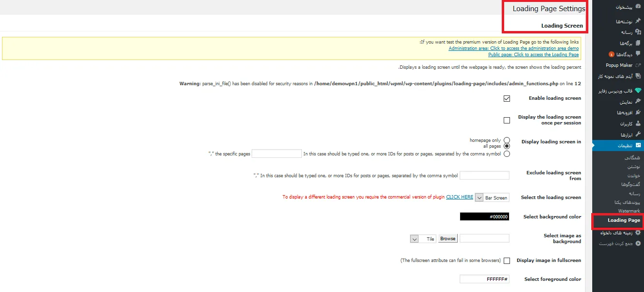Click the Plugins icon beside افزونه‌ها

[638, 112]
